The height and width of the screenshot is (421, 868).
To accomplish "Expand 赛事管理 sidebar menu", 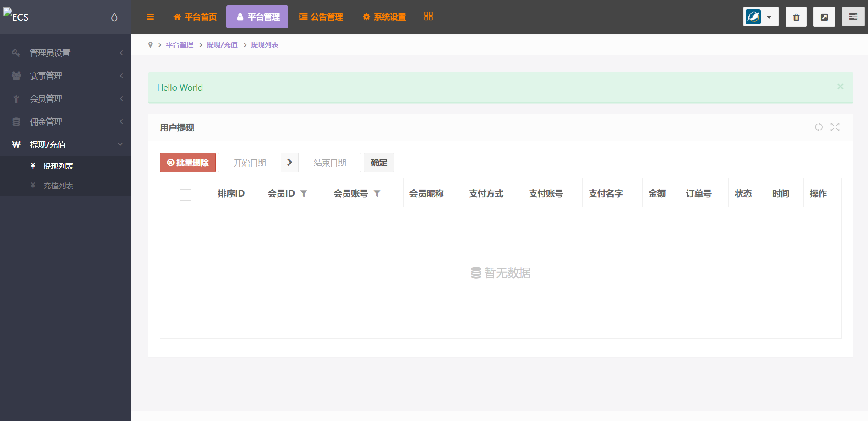I will pyautogui.click(x=66, y=76).
